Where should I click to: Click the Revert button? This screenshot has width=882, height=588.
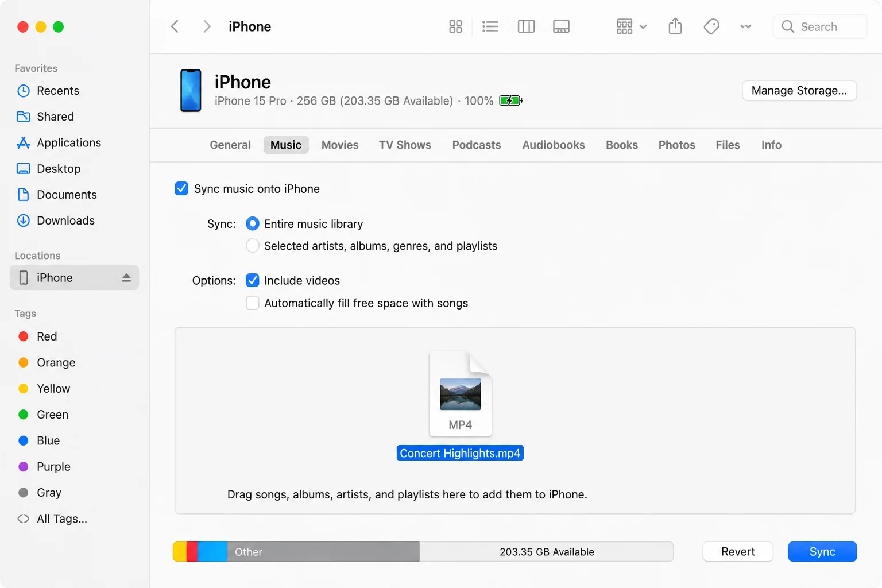click(738, 552)
